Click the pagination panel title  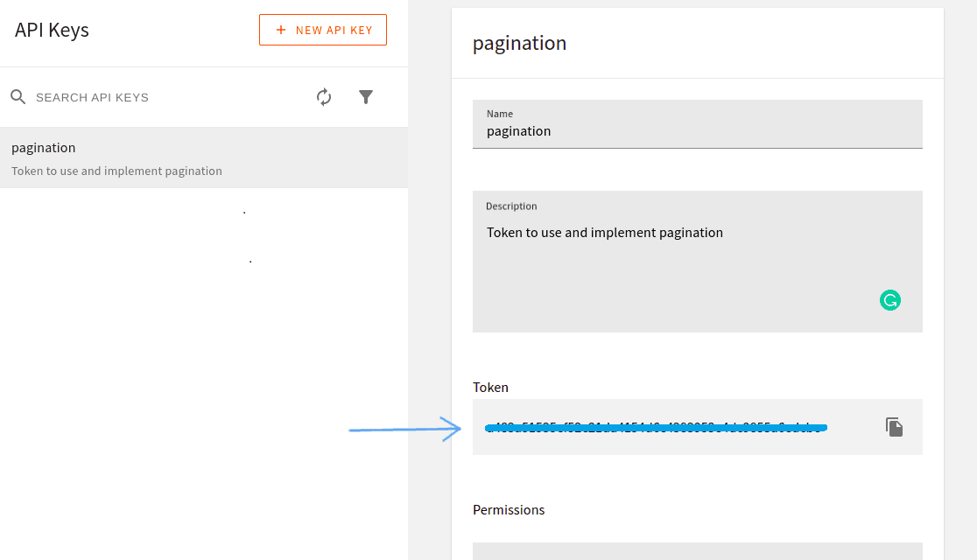[519, 43]
